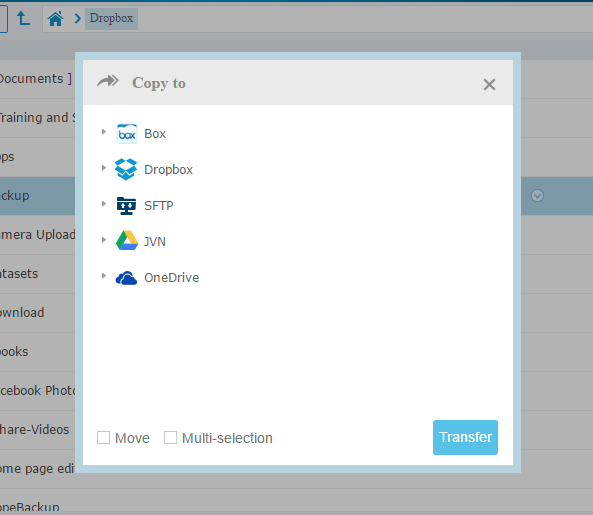593x515 pixels.
Task: Click the Camera Uploads folder row
Action: pos(37,235)
